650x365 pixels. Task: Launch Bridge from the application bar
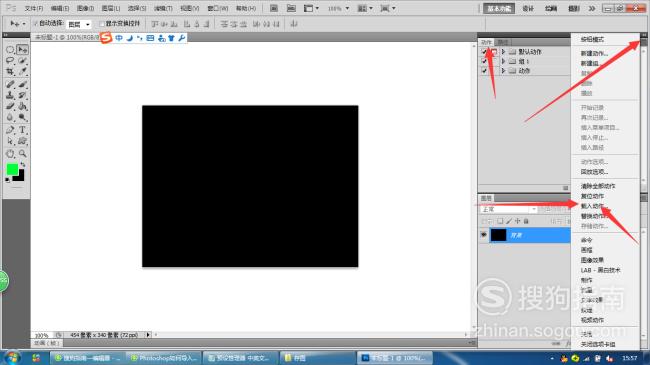point(274,8)
